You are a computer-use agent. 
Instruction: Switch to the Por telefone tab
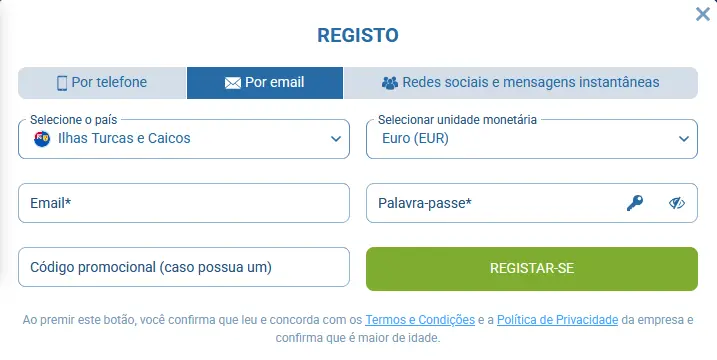pyautogui.click(x=102, y=83)
